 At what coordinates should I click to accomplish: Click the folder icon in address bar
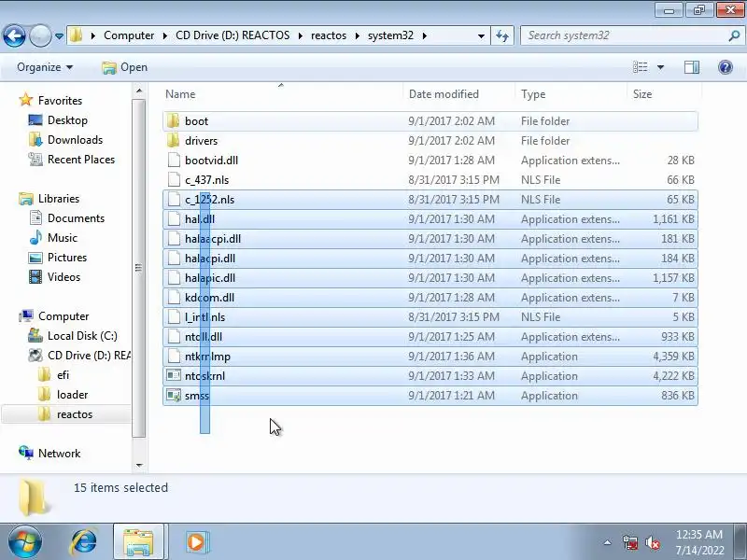coord(77,35)
